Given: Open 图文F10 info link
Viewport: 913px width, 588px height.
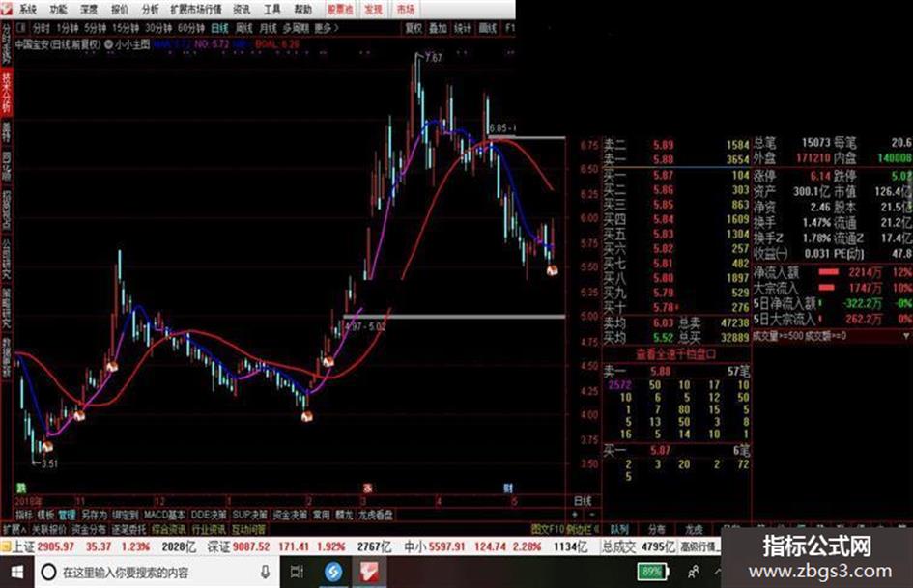Looking at the screenshot, I should (548, 529).
